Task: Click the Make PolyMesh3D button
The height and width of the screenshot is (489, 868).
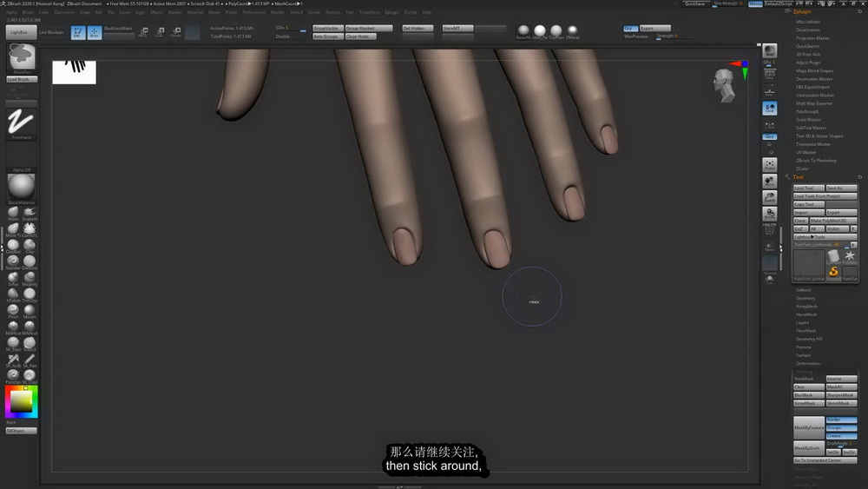Action: point(833,221)
